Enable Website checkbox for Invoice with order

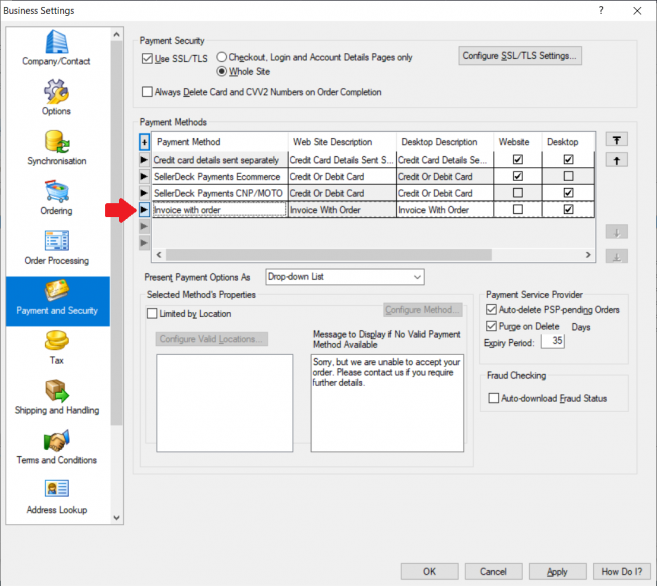[517, 210]
